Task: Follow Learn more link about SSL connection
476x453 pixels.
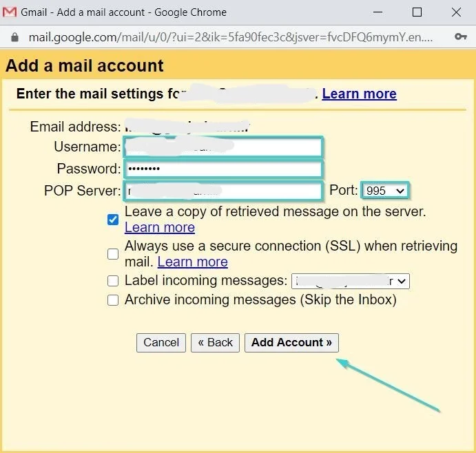Action: pos(192,262)
